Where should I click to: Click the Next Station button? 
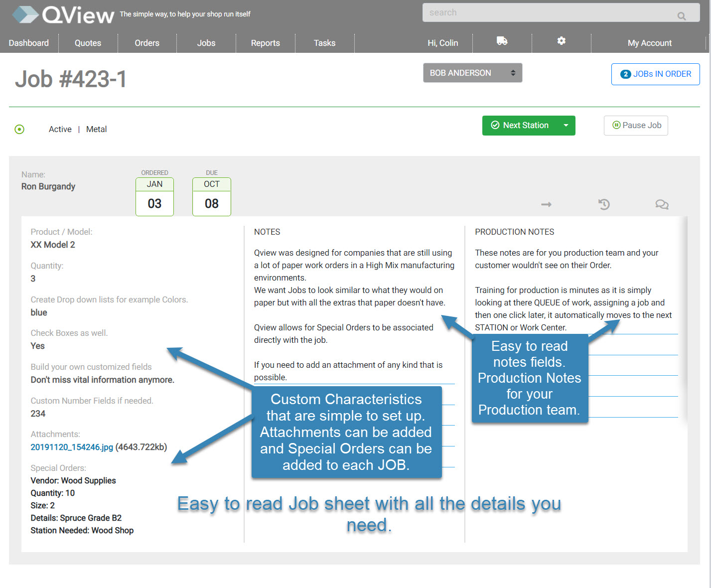(520, 126)
